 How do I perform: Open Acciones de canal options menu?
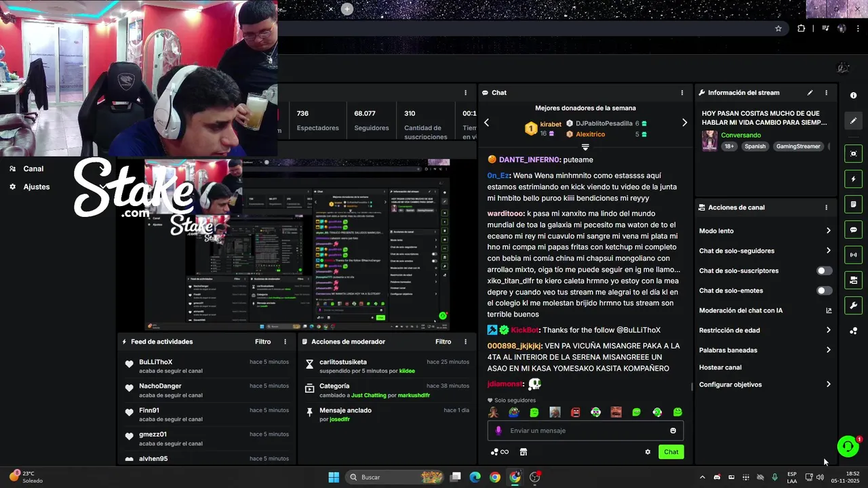(x=826, y=207)
